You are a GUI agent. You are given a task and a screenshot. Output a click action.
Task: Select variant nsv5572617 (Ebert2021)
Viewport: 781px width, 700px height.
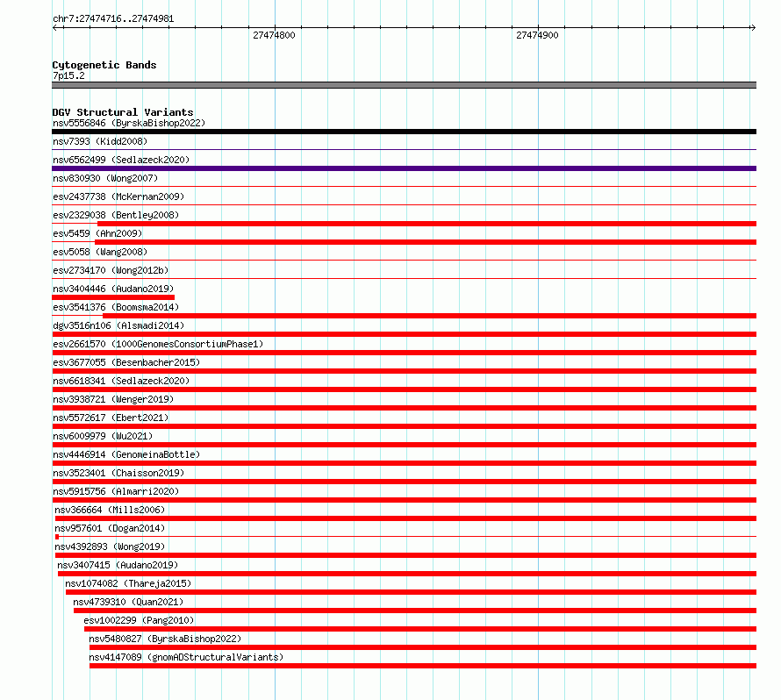tap(111, 418)
